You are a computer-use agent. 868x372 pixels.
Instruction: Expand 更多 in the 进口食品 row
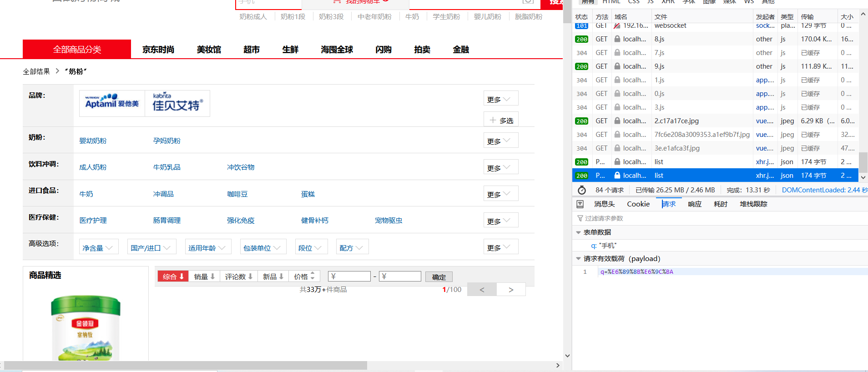pos(500,194)
